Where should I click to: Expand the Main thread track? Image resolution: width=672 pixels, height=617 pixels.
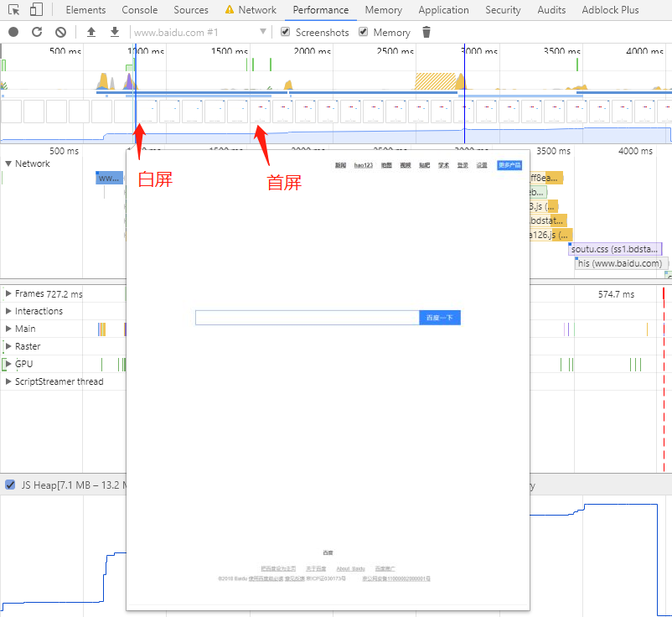pos(8,329)
